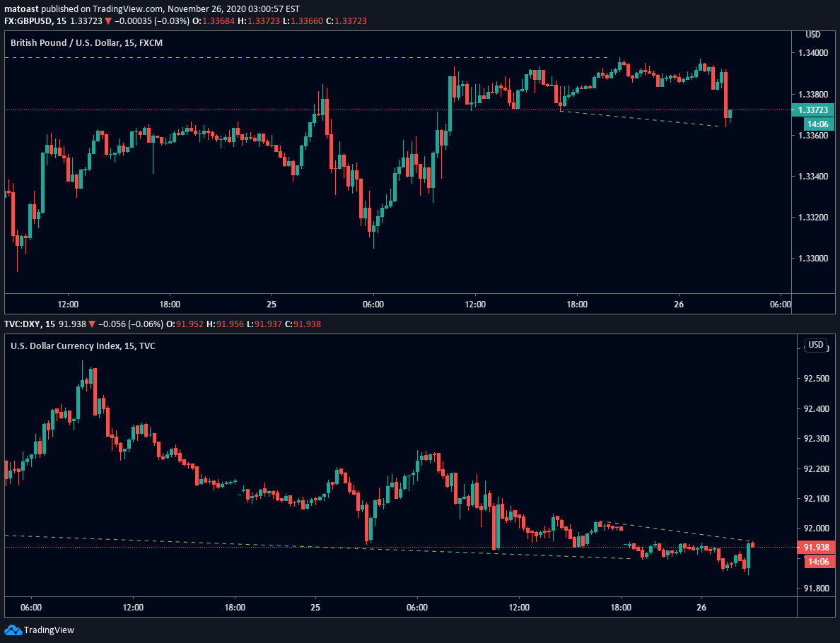This screenshot has width=840, height=643.
Task: Click the author name matoast
Action: 21,9
